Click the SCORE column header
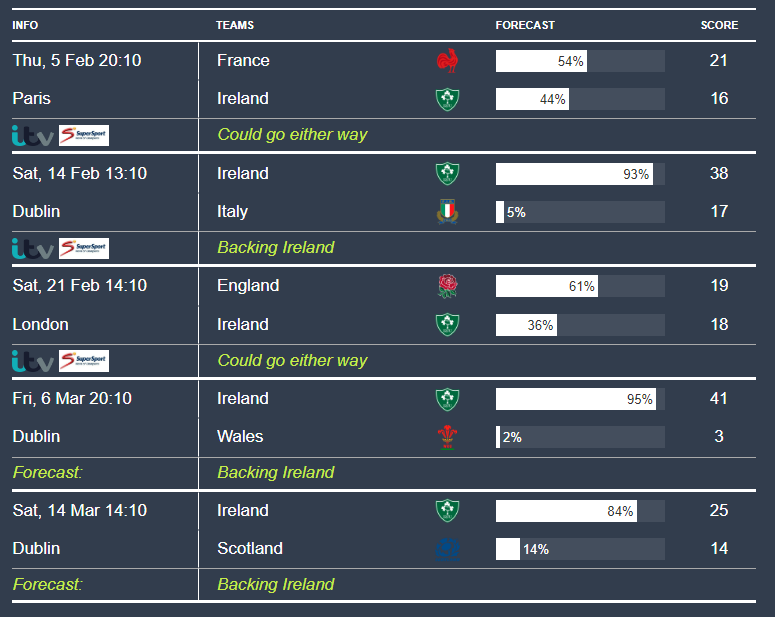 coord(719,25)
